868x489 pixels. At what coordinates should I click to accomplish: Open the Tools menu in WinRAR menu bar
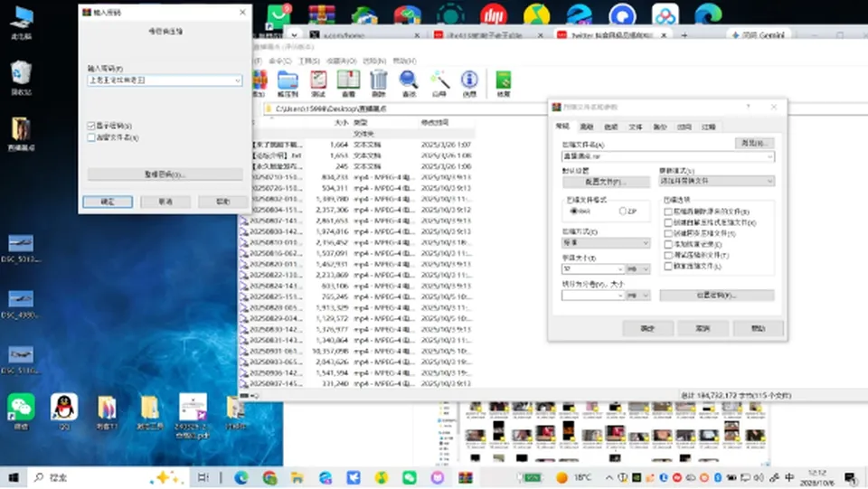[x=309, y=61]
